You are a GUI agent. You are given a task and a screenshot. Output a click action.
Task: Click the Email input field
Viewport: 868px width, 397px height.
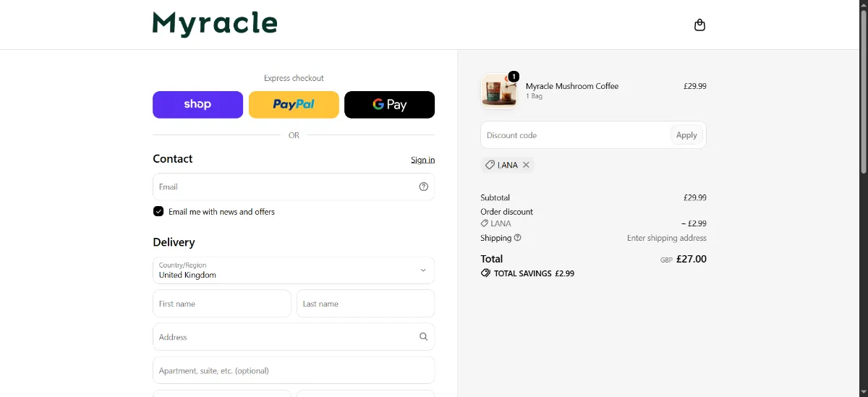pyautogui.click(x=294, y=187)
